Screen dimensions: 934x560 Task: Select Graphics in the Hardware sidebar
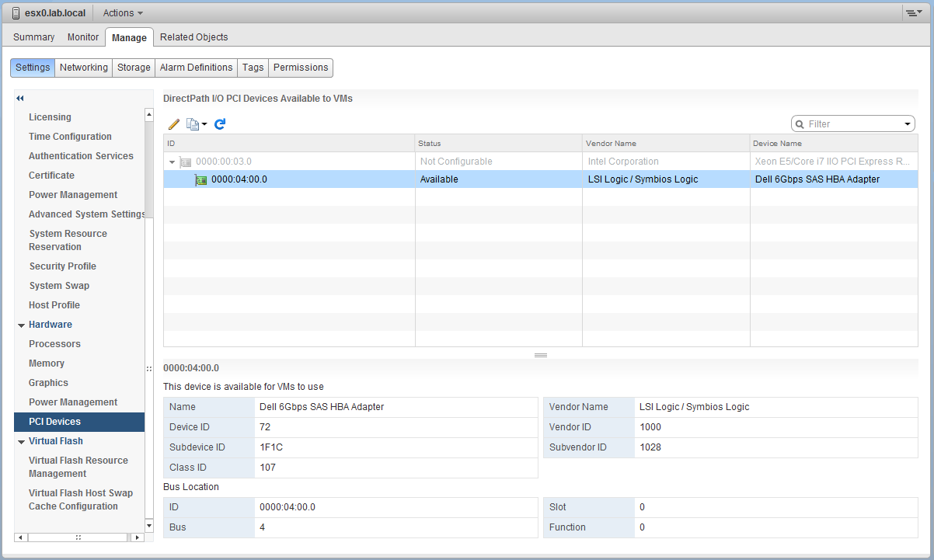point(46,382)
